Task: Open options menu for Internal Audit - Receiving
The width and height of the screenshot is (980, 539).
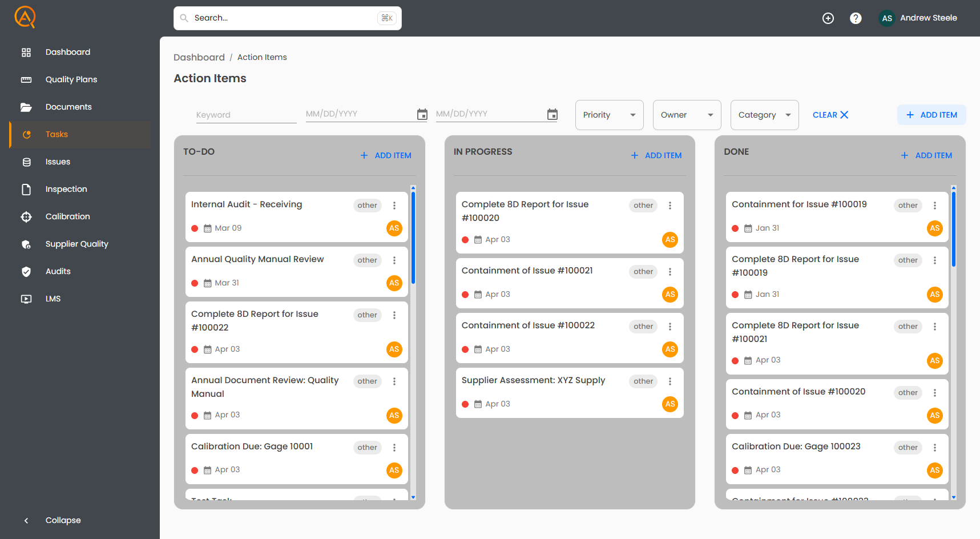Action: click(394, 206)
